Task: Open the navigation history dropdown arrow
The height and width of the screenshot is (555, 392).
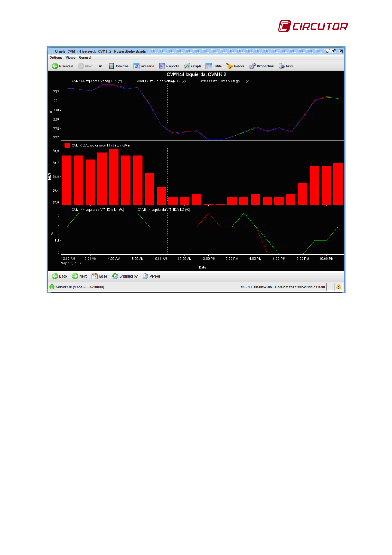Action: click(x=100, y=66)
